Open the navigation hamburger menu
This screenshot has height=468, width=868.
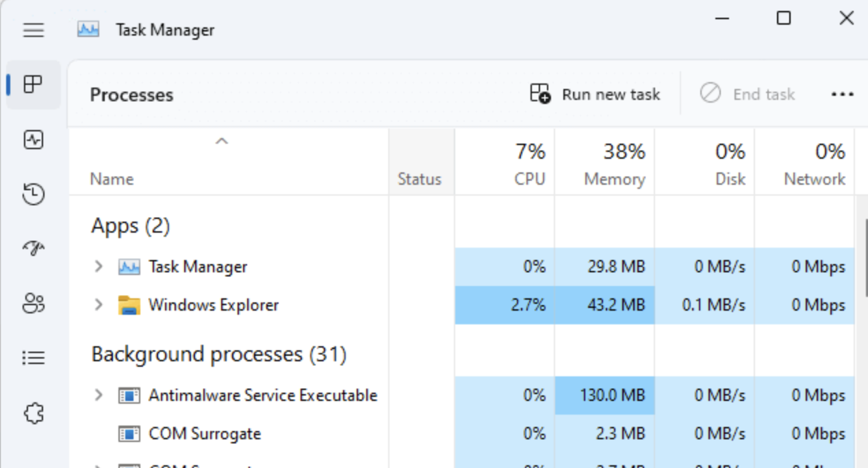[x=33, y=29]
